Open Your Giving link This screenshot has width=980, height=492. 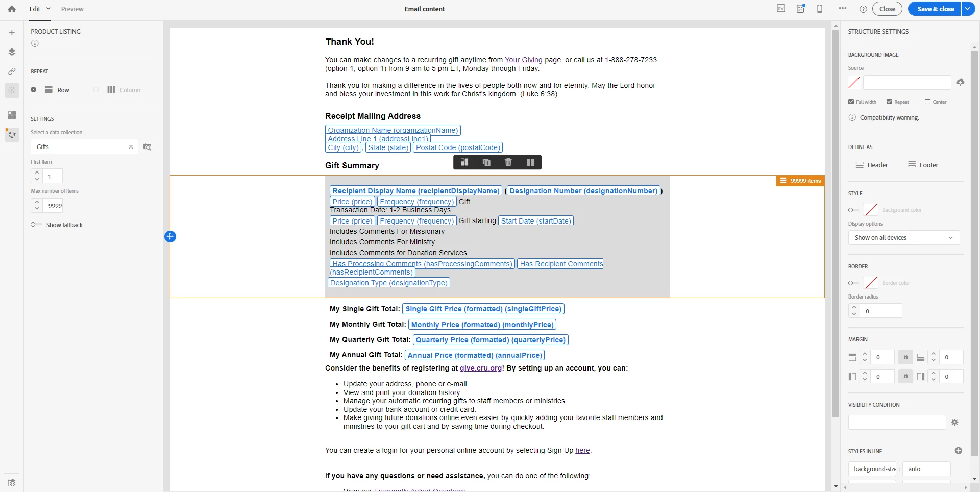(523, 60)
